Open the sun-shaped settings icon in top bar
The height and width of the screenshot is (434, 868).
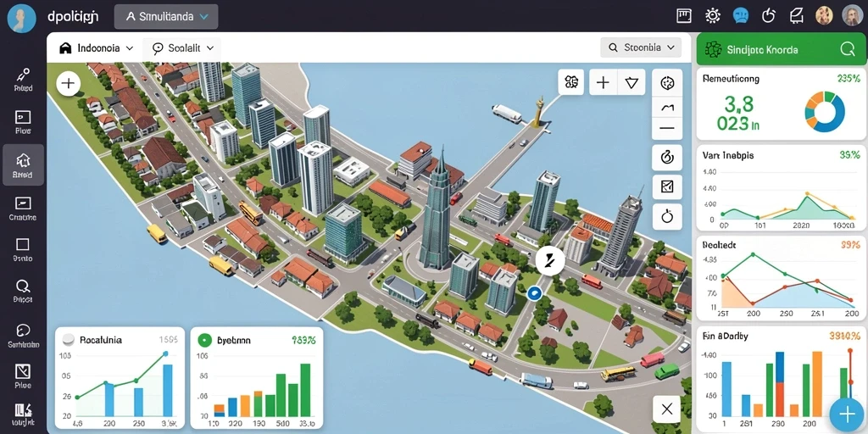click(712, 15)
